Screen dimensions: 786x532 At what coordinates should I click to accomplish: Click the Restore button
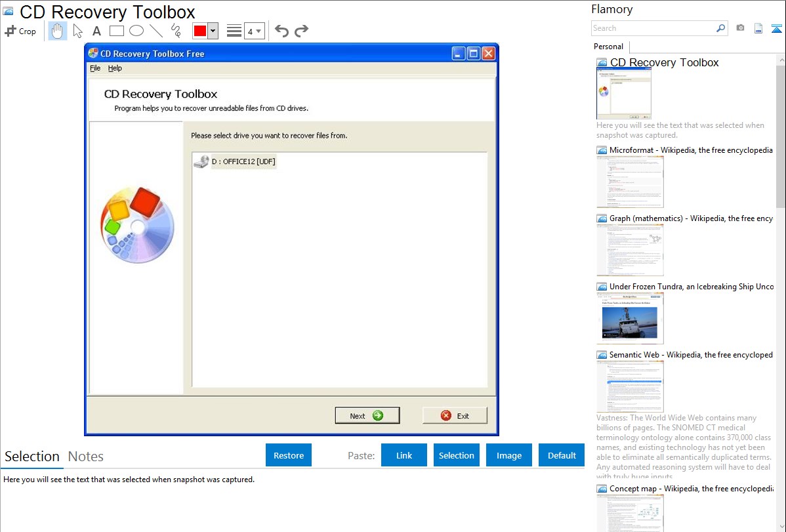[x=289, y=455]
